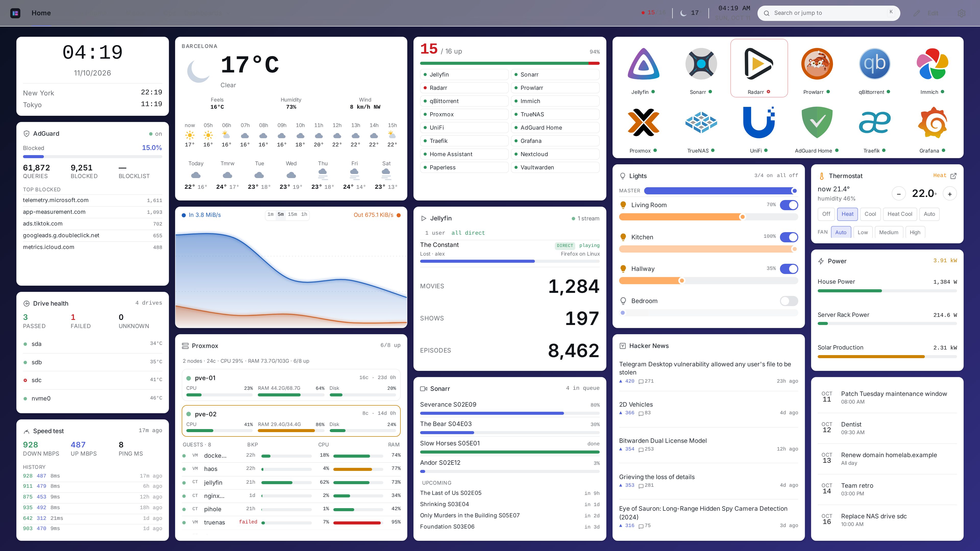The width and height of the screenshot is (980, 551).
Task: Choose Heat Cool thermostat mode
Action: pyautogui.click(x=900, y=214)
